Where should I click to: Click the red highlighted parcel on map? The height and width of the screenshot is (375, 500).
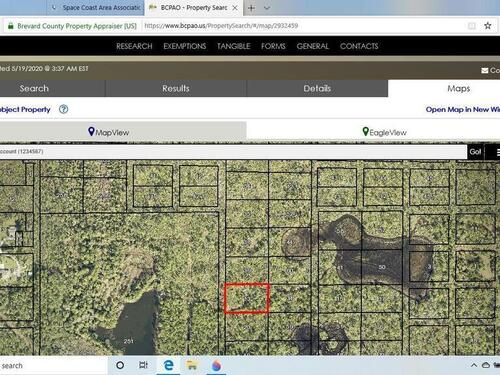pos(247,298)
